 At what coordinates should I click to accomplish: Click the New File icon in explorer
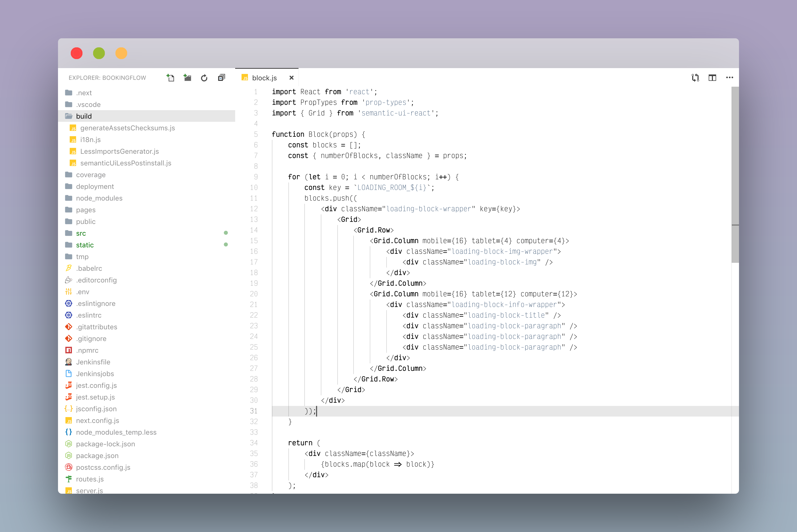pyautogui.click(x=170, y=78)
